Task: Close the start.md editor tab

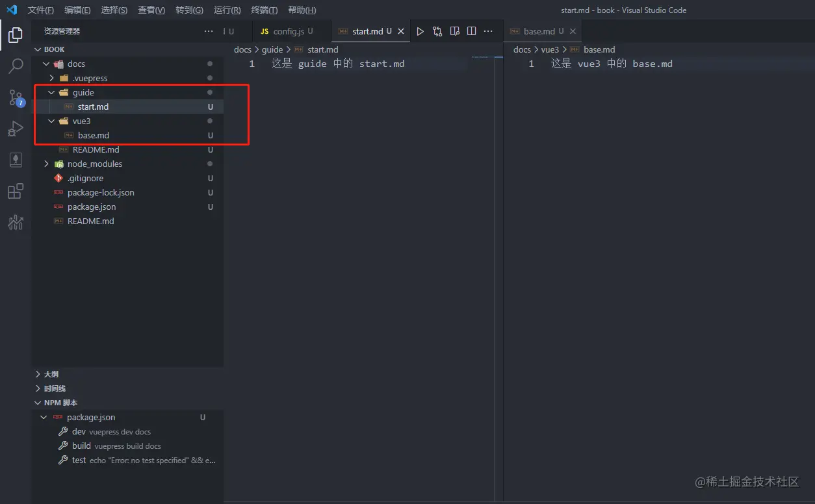Action: [401, 31]
